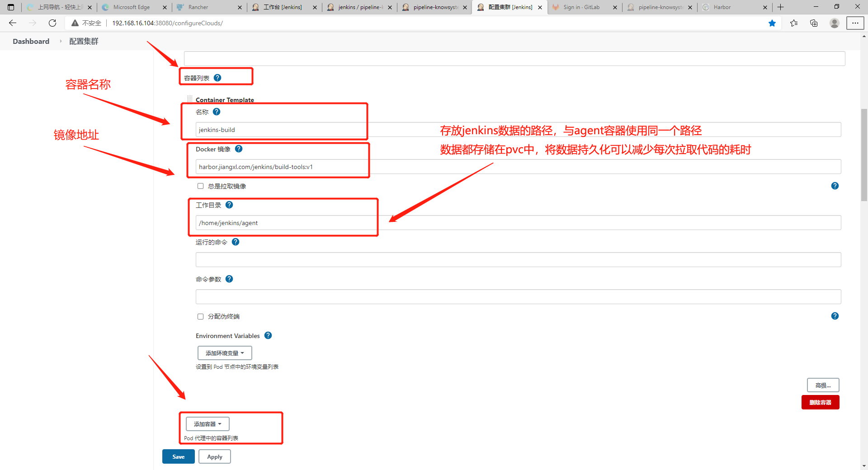Close the Sign in GitLab tab
Screen dimensions: 868x470
click(x=615, y=7)
